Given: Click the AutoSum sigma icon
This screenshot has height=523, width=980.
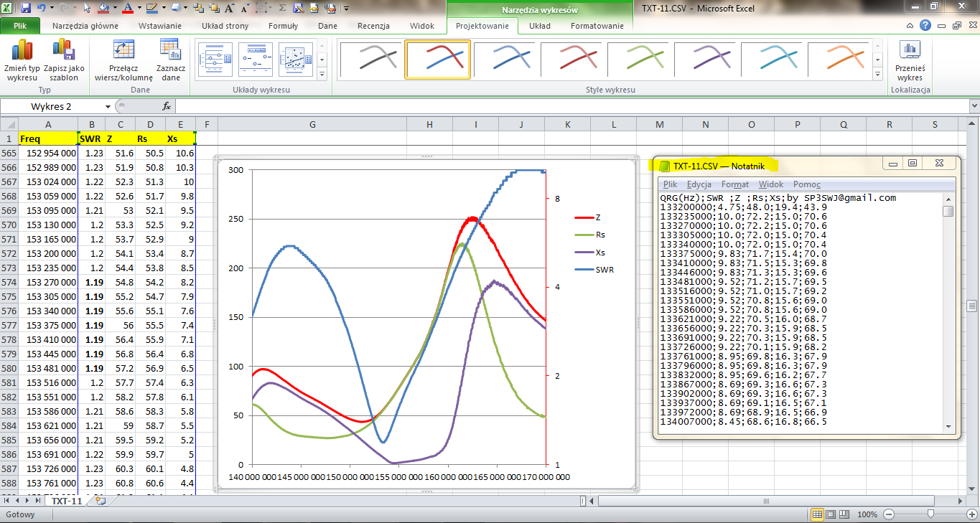Looking at the screenshot, I should point(283,9).
